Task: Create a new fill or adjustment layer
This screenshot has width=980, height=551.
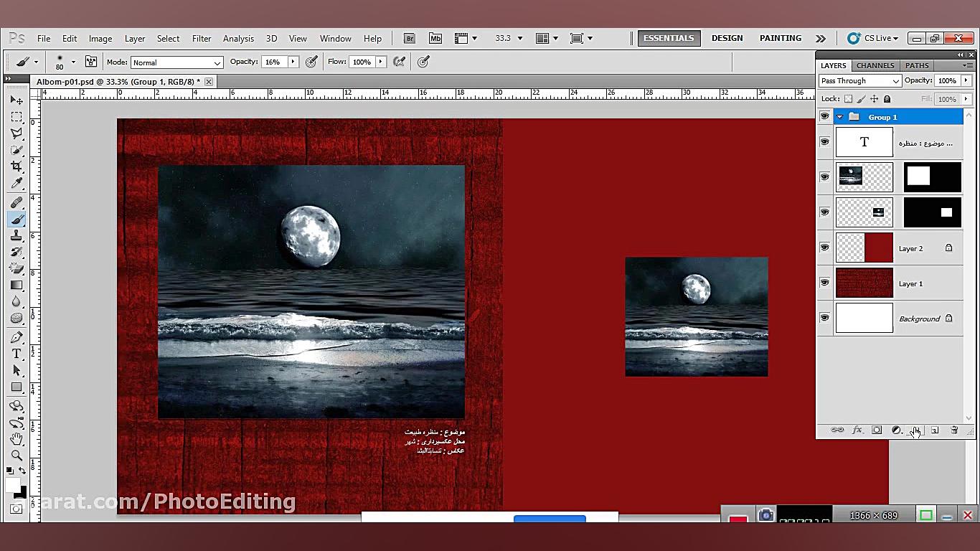Action: coord(896,430)
